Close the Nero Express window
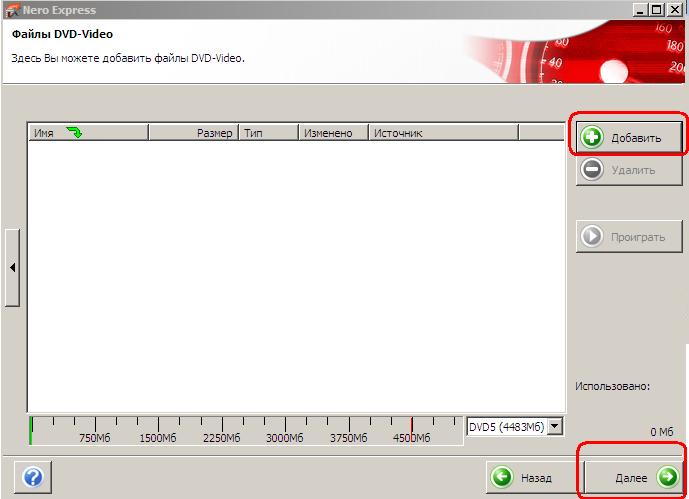The image size is (689, 499). (675, 9)
